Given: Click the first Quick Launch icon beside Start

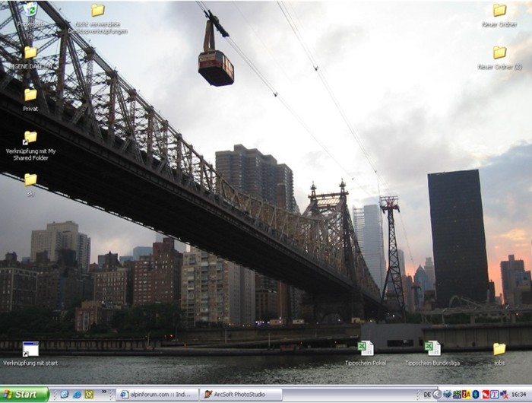Looking at the screenshot, I should 64,395.
